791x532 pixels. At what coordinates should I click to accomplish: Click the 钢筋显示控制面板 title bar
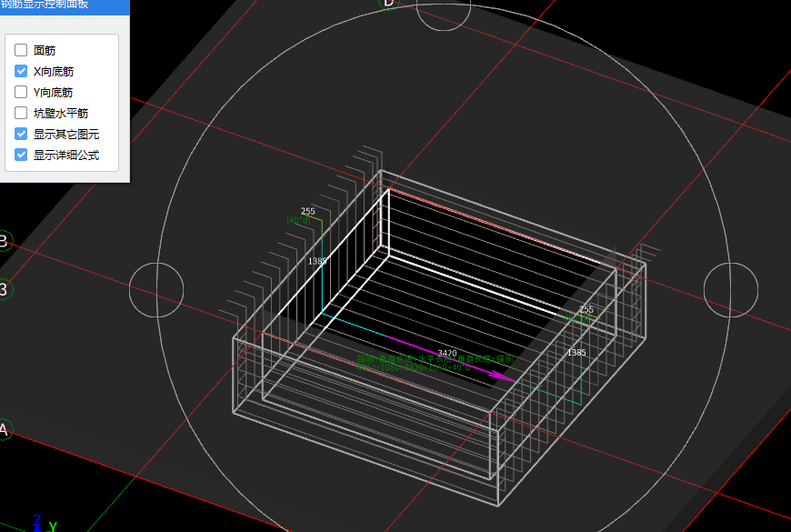65,6
